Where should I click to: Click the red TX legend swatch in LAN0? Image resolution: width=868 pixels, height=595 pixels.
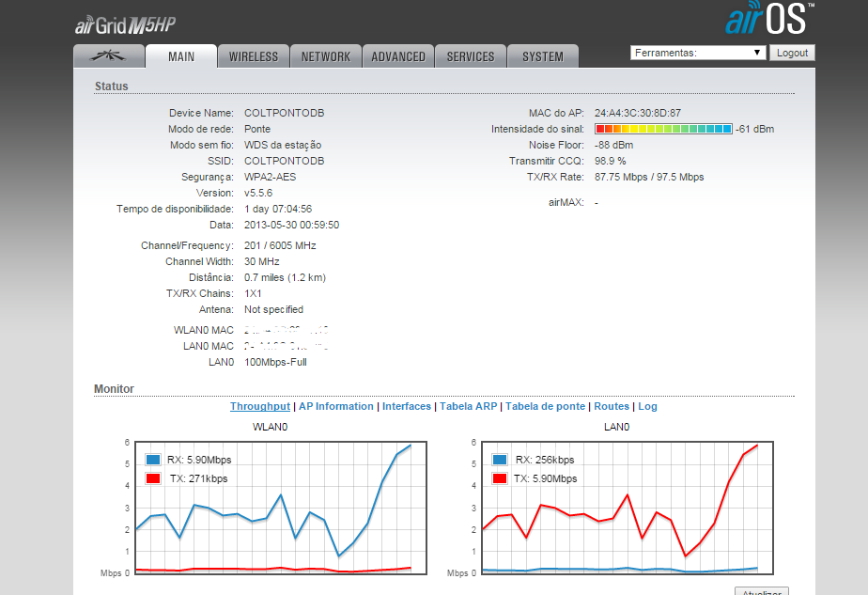pos(500,478)
